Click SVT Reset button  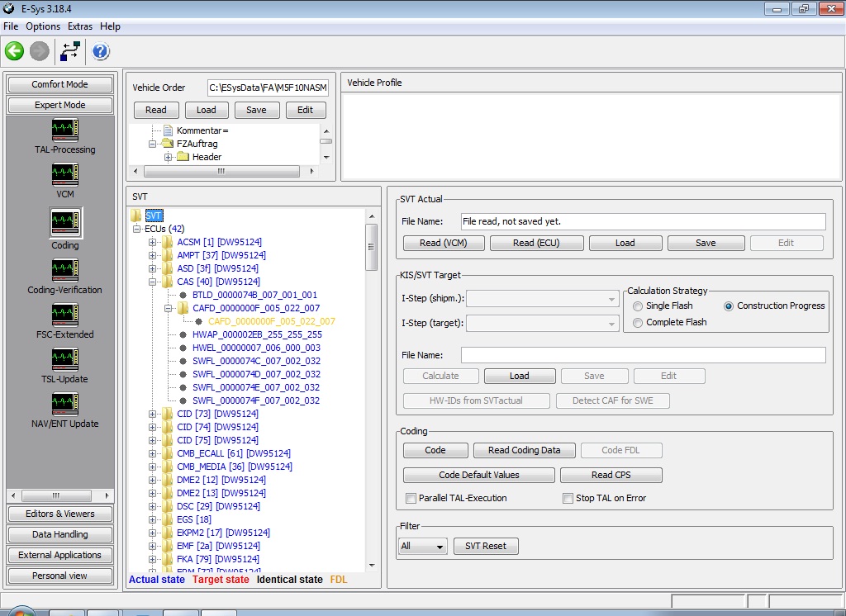click(x=486, y=546)
